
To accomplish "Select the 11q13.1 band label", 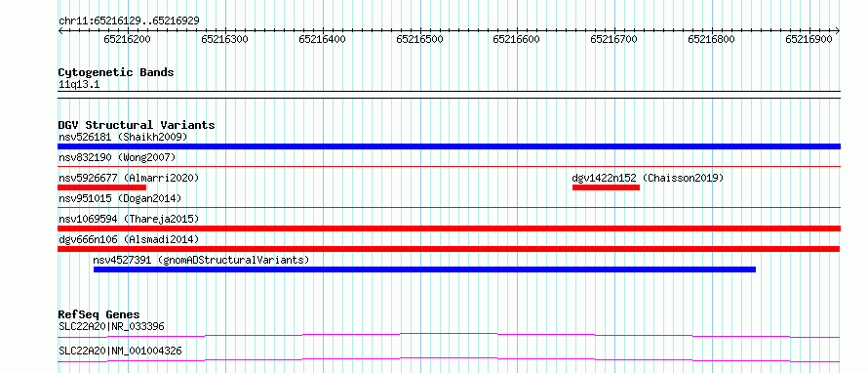I will click(79, 85).
